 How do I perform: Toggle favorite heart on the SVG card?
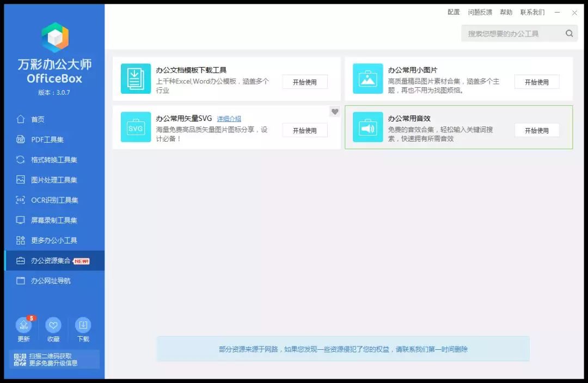[335, 112]
